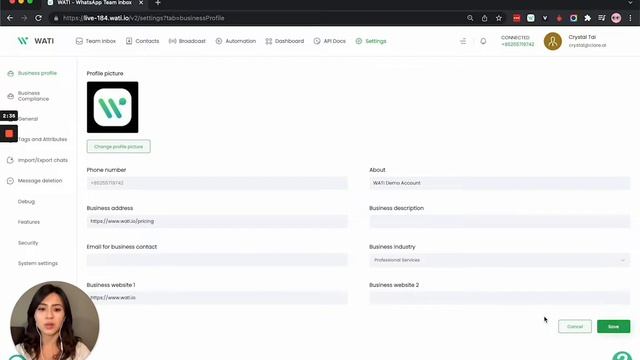Stop recording with the red square button
This screenshot has height=360, width=640.
(9, 133)
